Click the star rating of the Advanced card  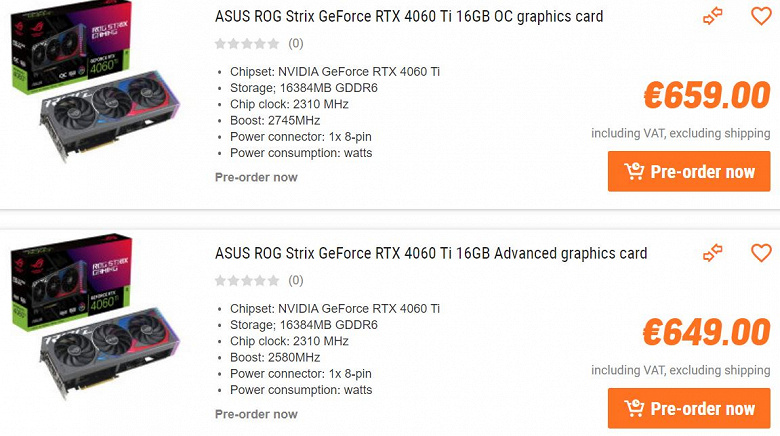pos(247,281)
